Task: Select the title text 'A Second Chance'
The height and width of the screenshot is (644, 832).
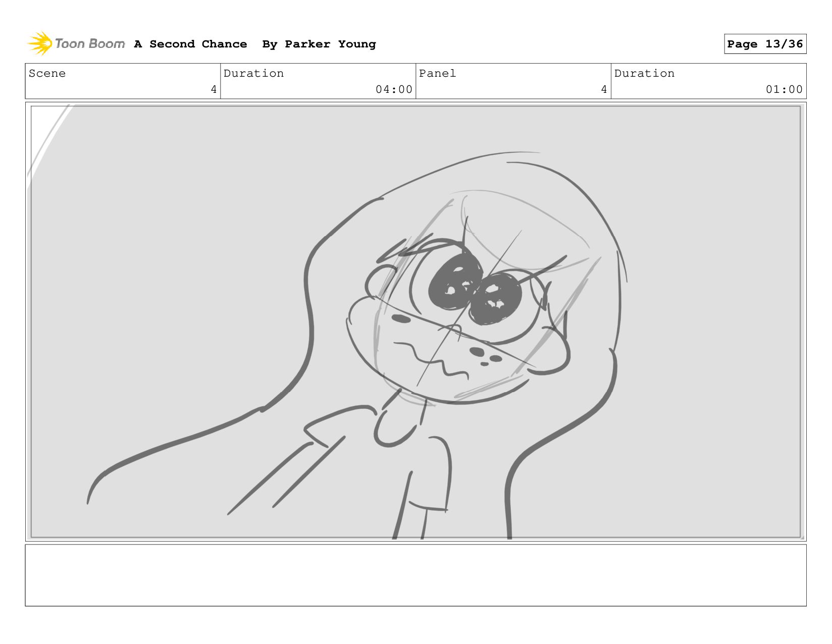Action: (190, 44)
